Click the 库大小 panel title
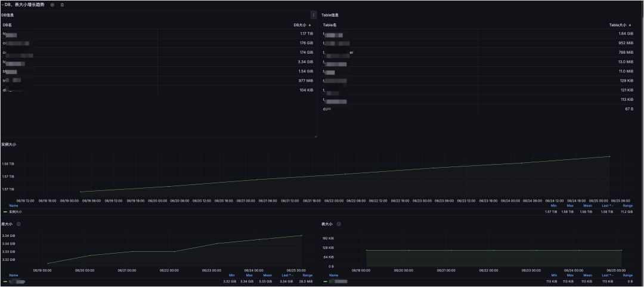This screenshot has width=644, height=287. tap(7, 224)
